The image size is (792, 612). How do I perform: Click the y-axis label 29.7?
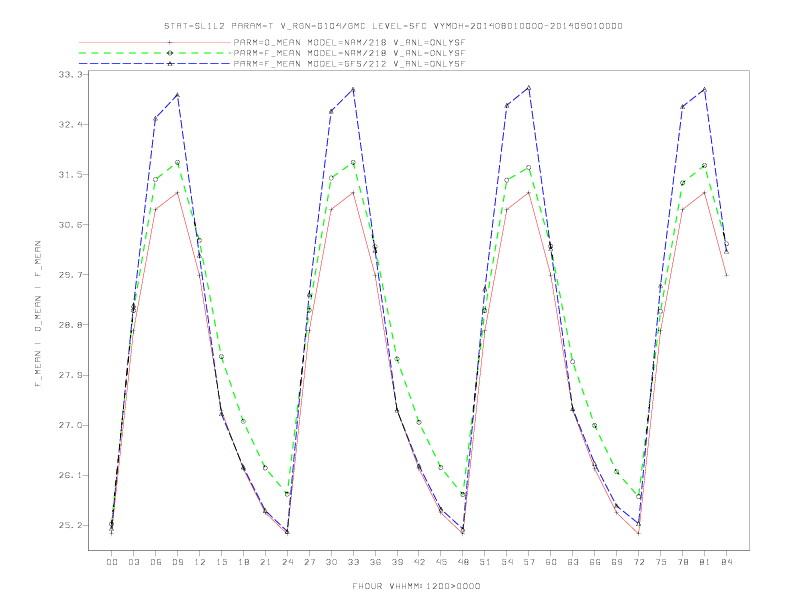tap(70, 275)
